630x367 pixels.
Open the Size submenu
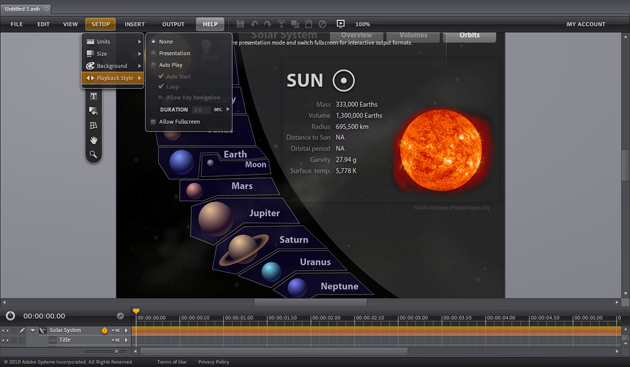pyautogui.click(x=112, y=53)
